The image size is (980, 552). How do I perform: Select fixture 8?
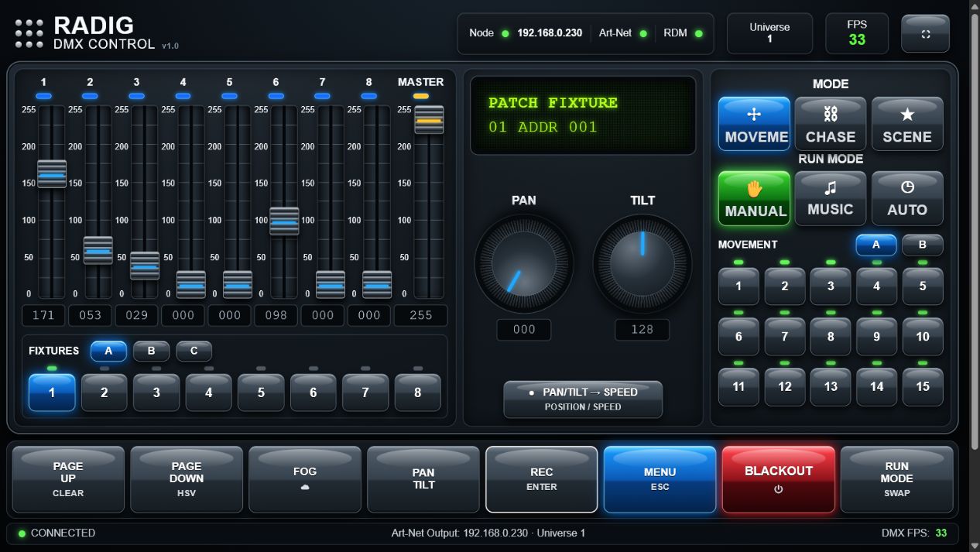417,393
